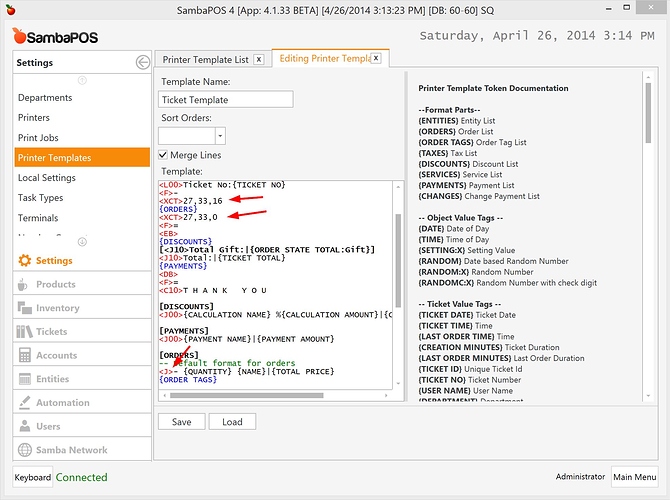Select Printer Templates menu item

82,158
